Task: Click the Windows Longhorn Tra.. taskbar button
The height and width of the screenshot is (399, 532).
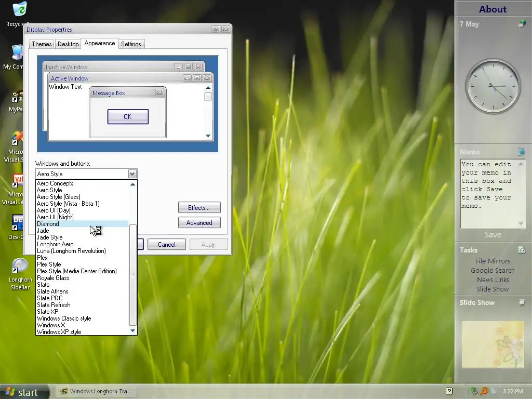Action: [x=95, y=392]
